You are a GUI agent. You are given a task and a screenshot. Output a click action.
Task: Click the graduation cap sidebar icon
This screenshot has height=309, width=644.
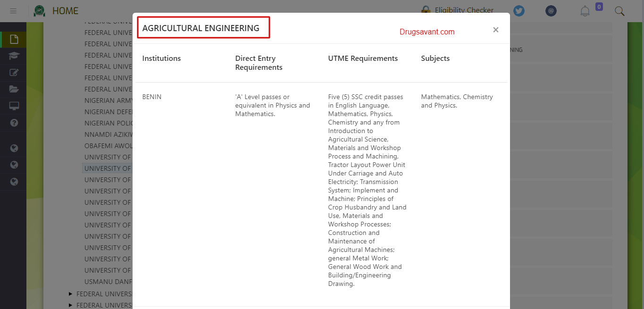(x=13, y=56)
